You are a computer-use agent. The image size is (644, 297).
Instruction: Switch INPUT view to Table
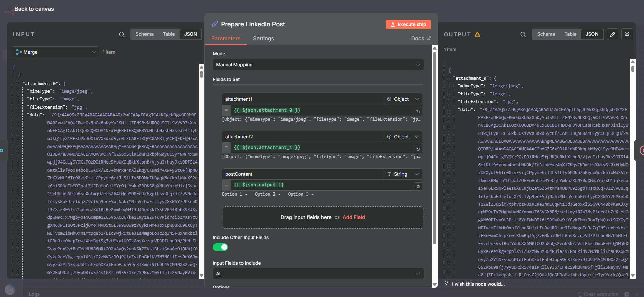click(x=169, y=34)
